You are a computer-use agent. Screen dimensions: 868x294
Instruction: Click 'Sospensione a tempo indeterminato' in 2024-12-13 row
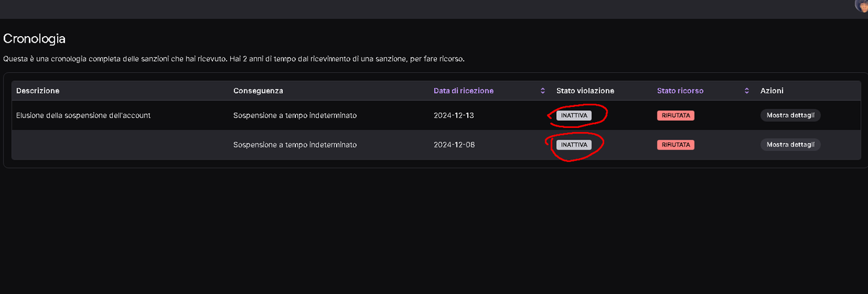coord(295,115)
